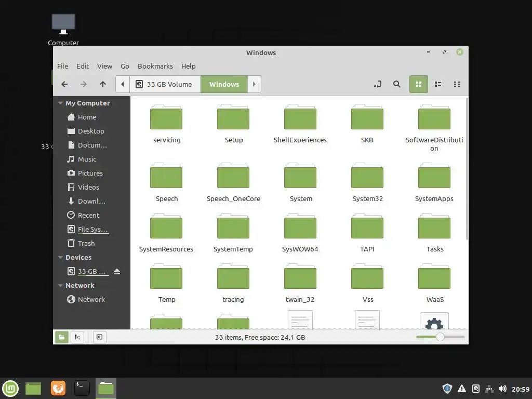Hide the sidebar with the status bar button
The width and height of the screenshot is (532, 399).
point(99,337)
